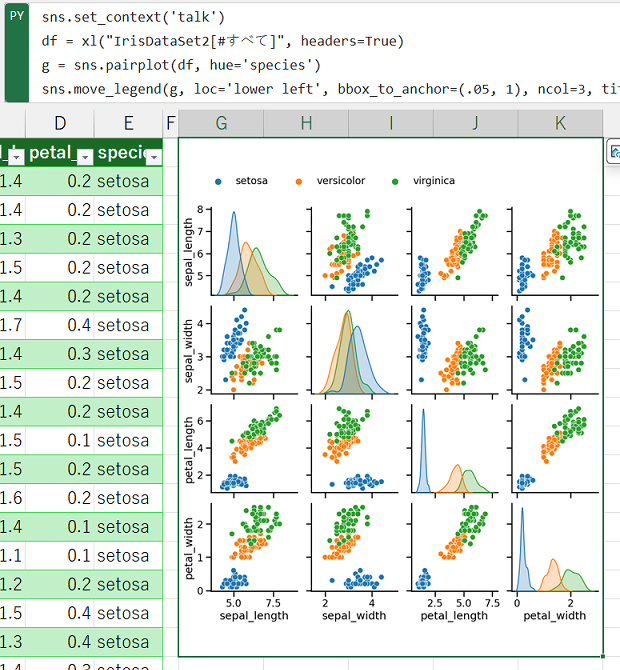Image resolution: width=620 pixels, height=670 pixels.
Task: Click the blue setosa legend marker
Action: (218, 182)
